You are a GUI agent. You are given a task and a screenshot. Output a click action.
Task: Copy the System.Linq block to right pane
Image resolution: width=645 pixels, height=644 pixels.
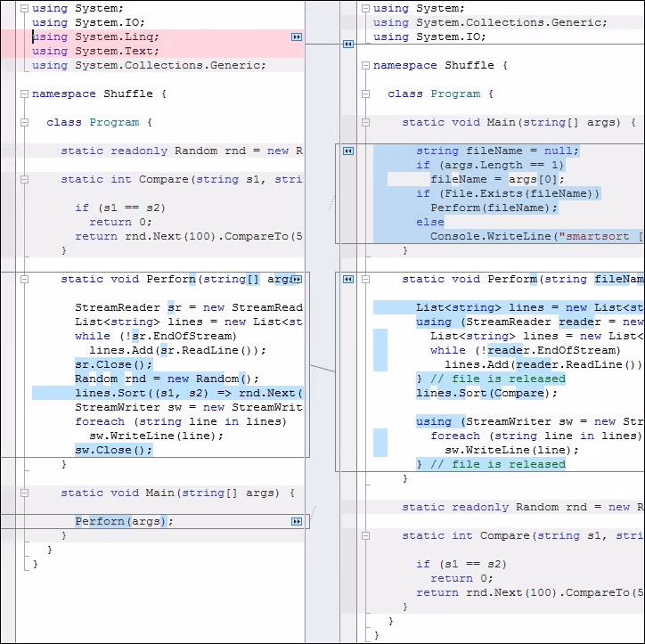coord(297,37)
